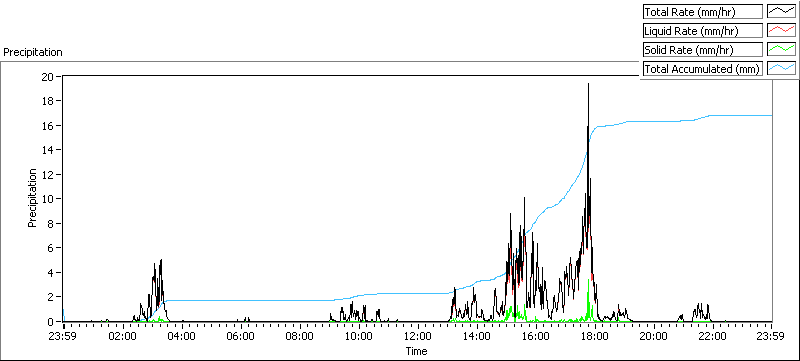
Task: Click the Total Rate legend line icon
Action: pos(782,12)
